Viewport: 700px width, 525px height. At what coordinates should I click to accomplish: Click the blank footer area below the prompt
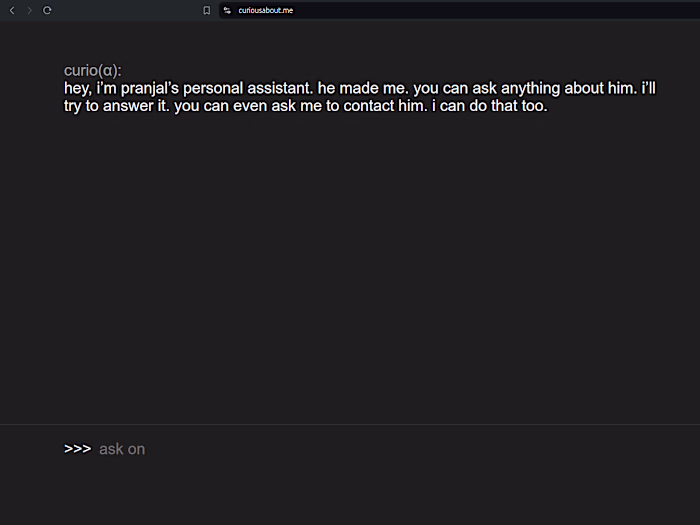(x=350, y=497)
